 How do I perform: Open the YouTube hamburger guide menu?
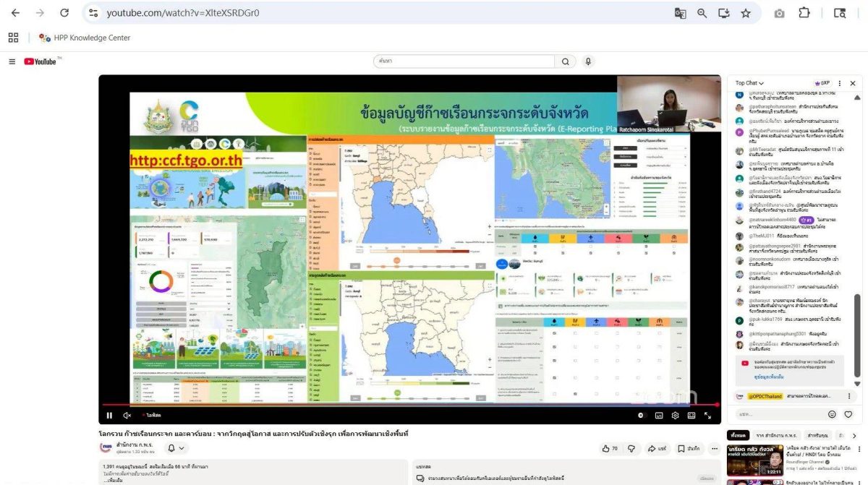click(x=12, y=61)
